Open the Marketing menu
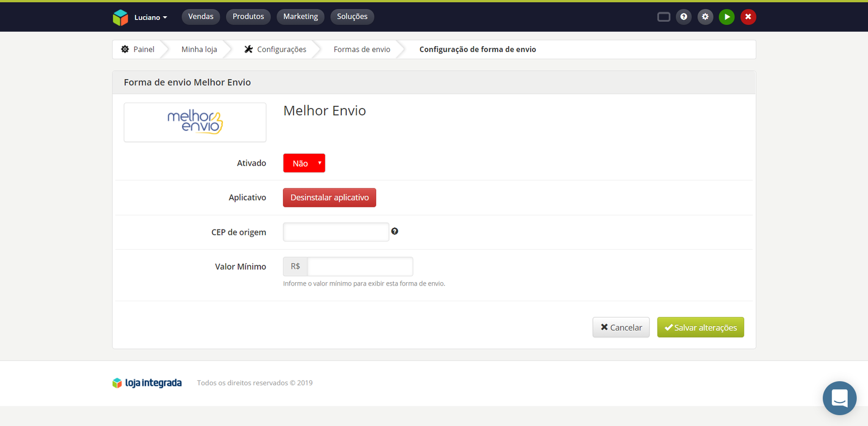 (300, 17)
